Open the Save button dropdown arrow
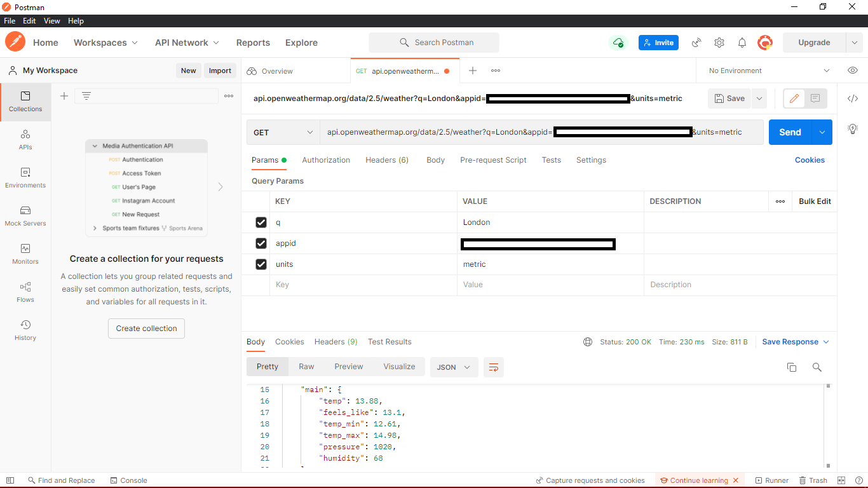This screenshot has height=488, width=868. click(x=759, y=98)
